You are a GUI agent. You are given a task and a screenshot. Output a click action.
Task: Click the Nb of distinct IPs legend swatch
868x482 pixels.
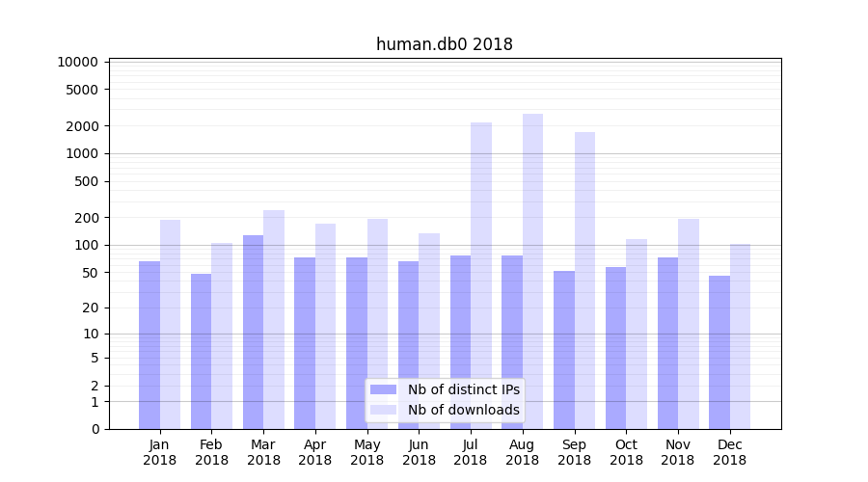(x=383, y=389)
